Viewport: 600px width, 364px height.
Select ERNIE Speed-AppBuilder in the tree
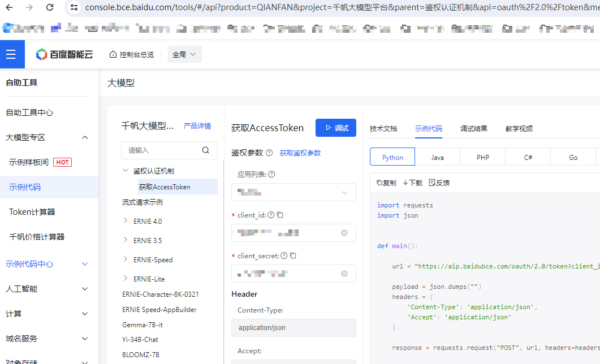pyautogui.click(x=159, y=310)
